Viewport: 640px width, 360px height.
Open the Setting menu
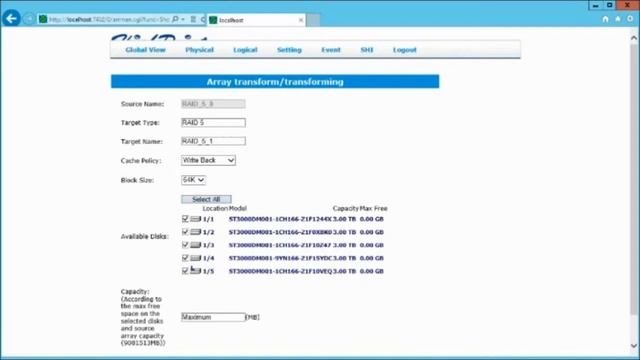289,50
